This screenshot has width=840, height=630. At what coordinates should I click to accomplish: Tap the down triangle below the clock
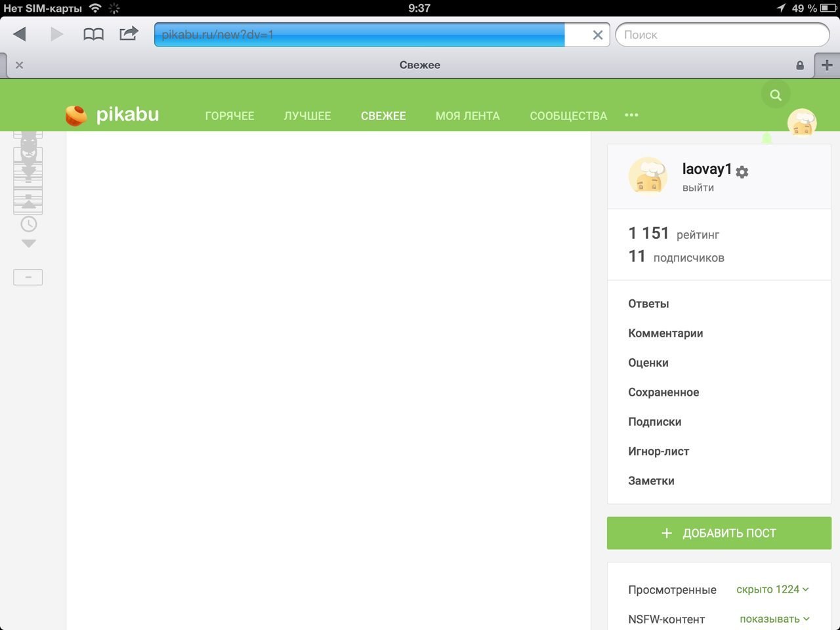point(29,243)
